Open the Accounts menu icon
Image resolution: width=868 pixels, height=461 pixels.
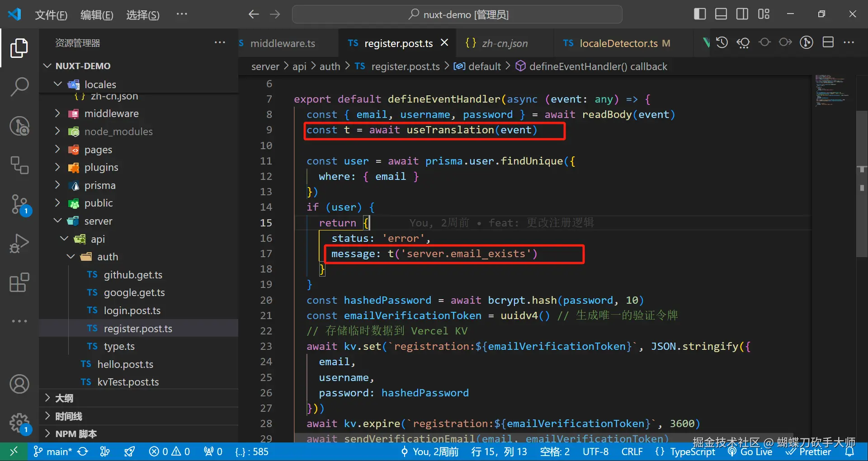pyautogui.click(x=19, y=384)
